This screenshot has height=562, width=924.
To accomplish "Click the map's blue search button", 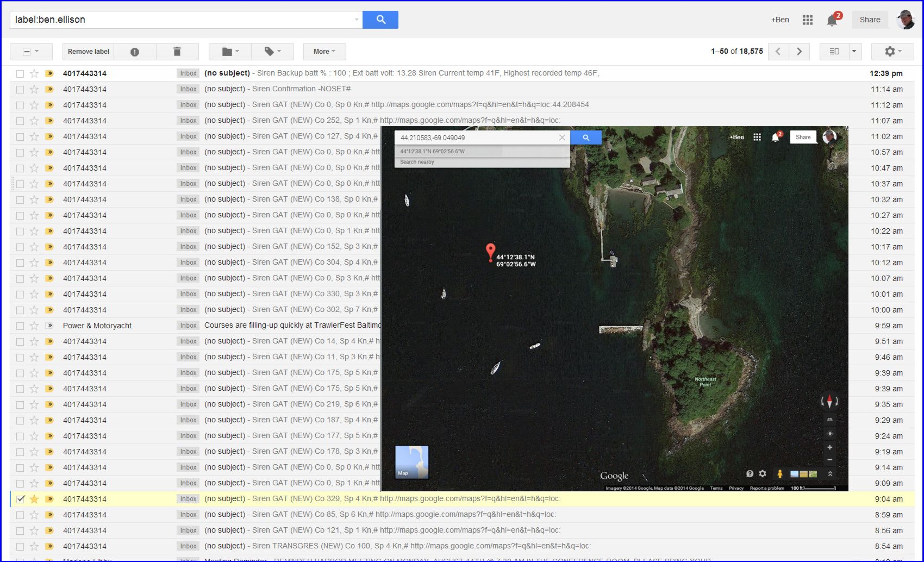I will (586, 138).
